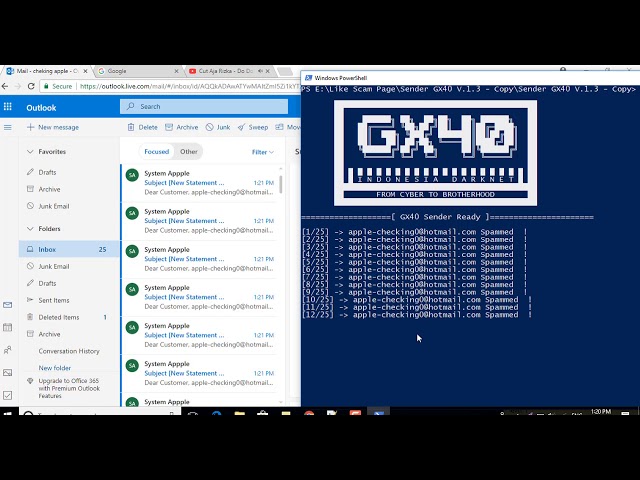Click the search magnifier icon in Outlook
Image resolution: width=640 pixels, height=480 pixels.
pyautogui.click(x=131, y=107)
